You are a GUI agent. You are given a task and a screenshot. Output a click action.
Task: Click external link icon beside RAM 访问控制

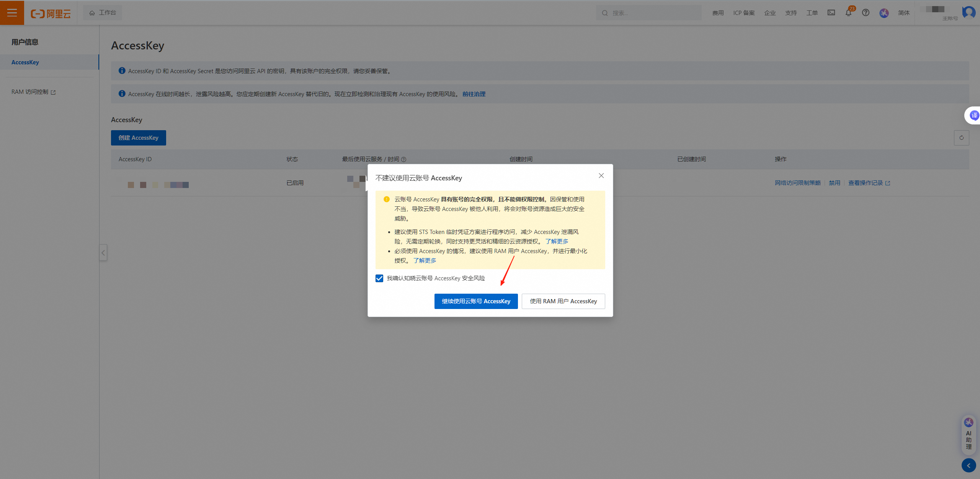[x=53, y=92]
